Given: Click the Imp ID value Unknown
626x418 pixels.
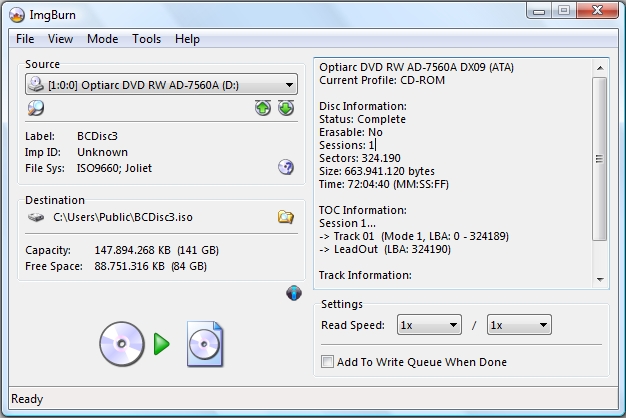Looking at the screenshot, I should (x=103, y=152).
